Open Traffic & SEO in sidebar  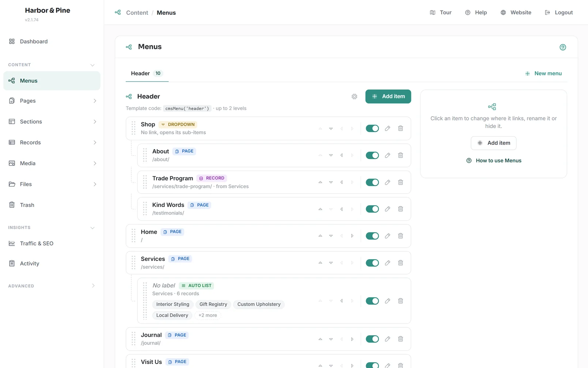click(52, 244)
